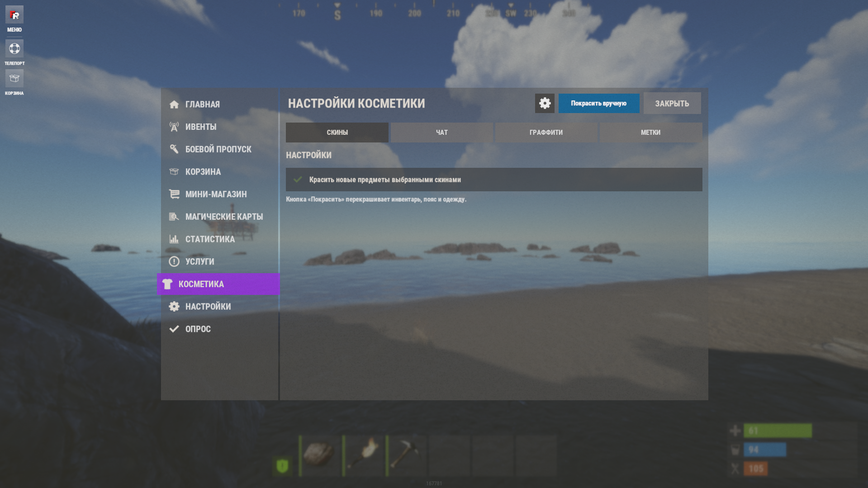Open the red R Меню icon
The image size is (868, 488).
(x=14, y=15)
